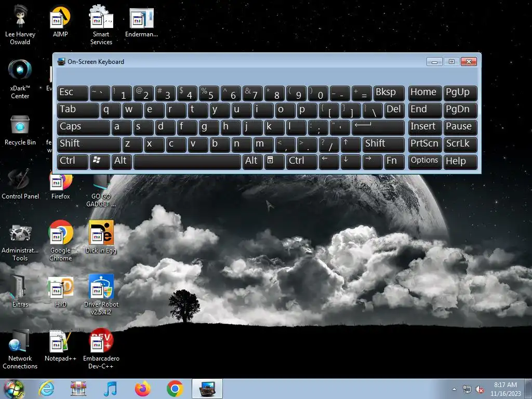532x399 pixels.
Task: Toggle the Fn key
Action: click(394, 162)
